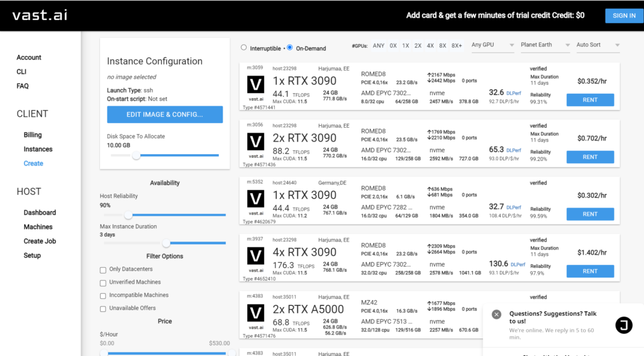This screenshot has width=644, height=356.
Task: Click 'no image selected' text
Action: coord(131,77)
